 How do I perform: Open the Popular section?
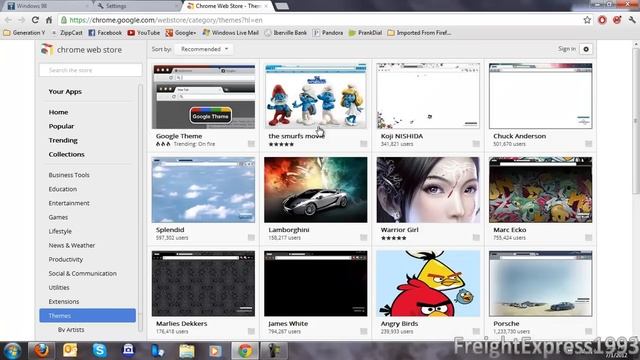coord(61,126)
